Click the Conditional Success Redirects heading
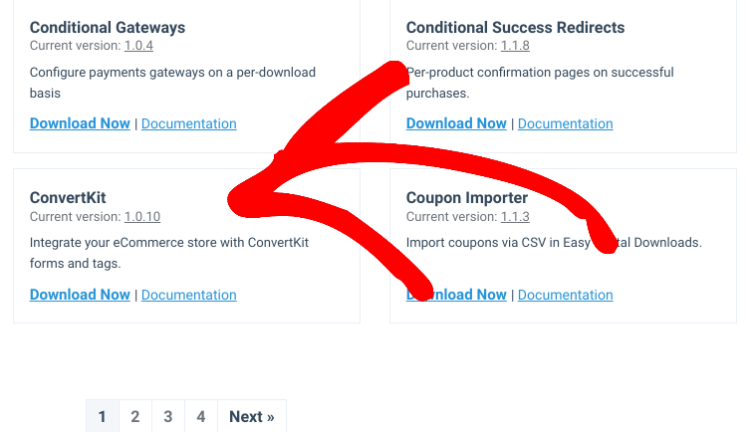 tap(515, 27)
